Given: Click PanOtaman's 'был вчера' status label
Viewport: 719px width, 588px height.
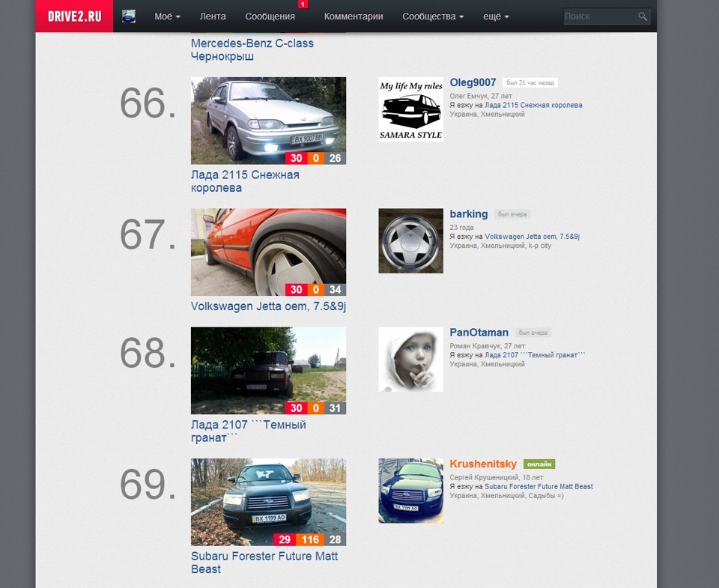Looking at the screenshot, I should pos(533,333).
